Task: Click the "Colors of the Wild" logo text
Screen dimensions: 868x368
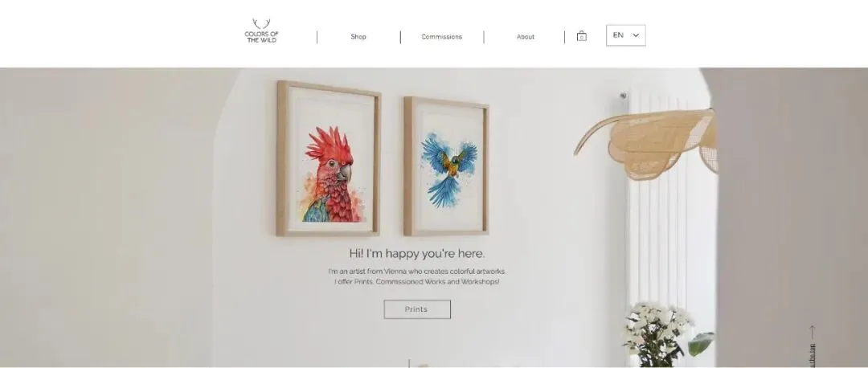Action: click(x=261, y=37)
